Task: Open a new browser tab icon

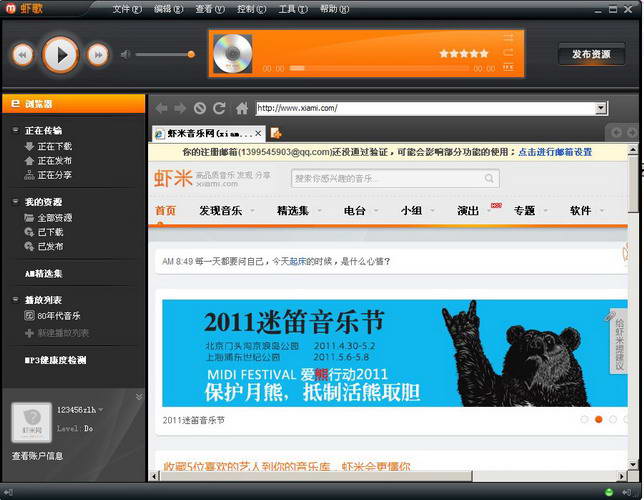Action: pyautogui.click(x=276, y=133)
